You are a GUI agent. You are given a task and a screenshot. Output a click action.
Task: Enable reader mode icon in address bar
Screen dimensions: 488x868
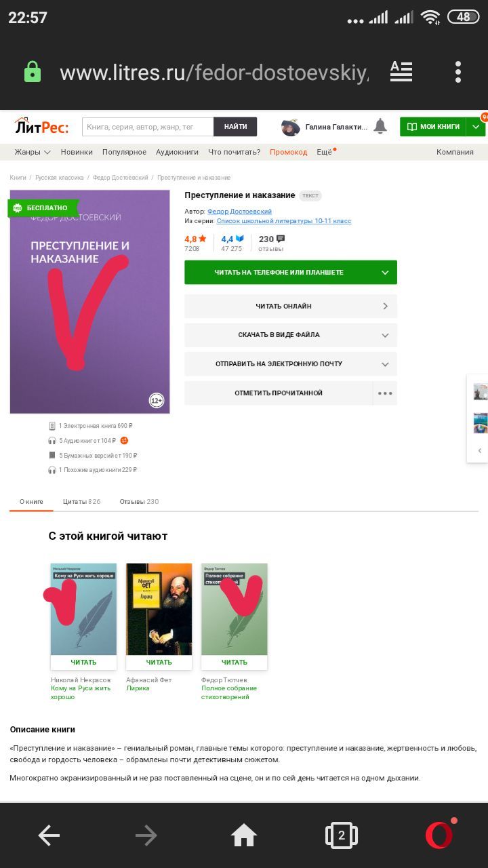[401, 72]
